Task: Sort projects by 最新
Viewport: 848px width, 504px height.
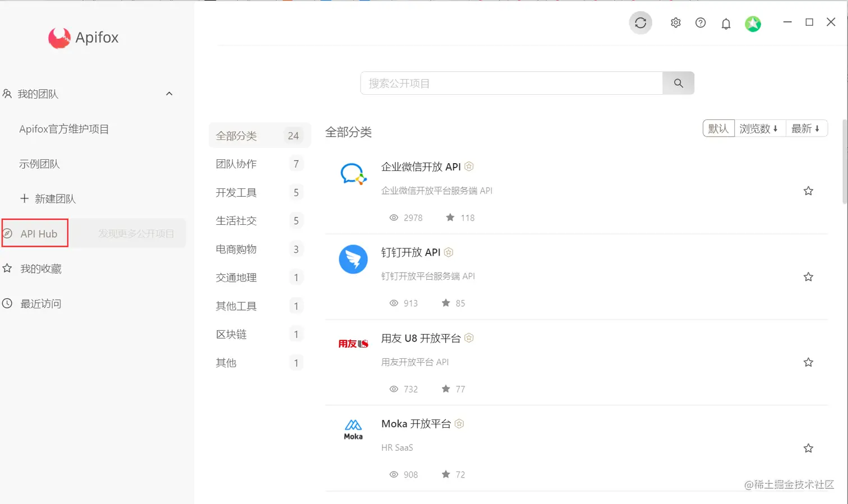Action: [x=806, y=128]
